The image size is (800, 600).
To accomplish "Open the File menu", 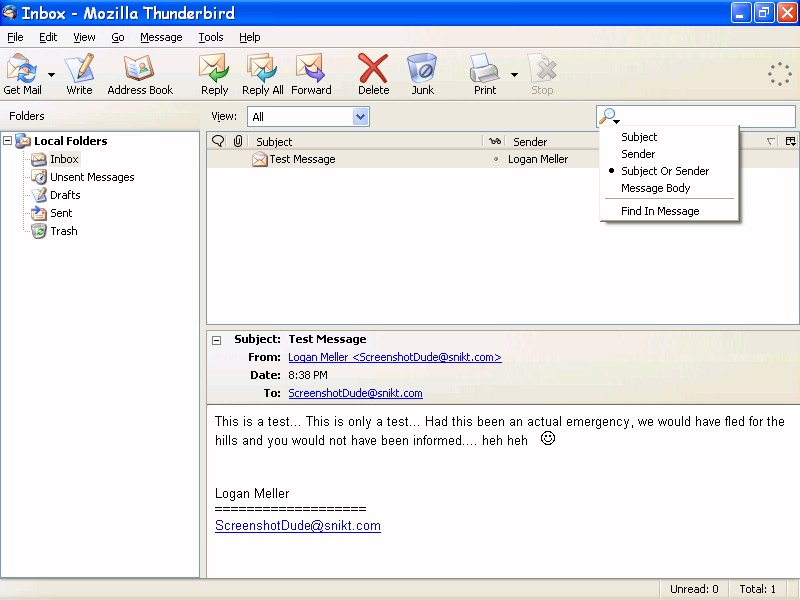I will coord(15,37).
